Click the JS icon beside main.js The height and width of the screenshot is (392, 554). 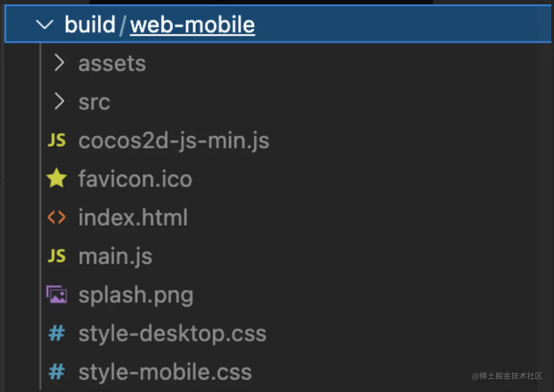(x=56, y=256)
